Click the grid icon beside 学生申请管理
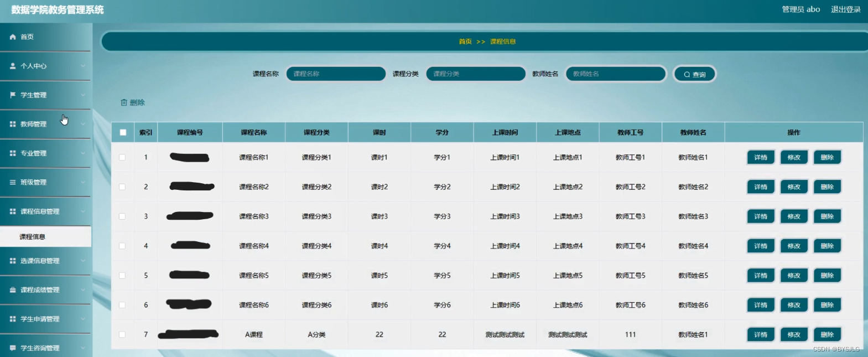This screenshot has height=357, width=868. 13,319
